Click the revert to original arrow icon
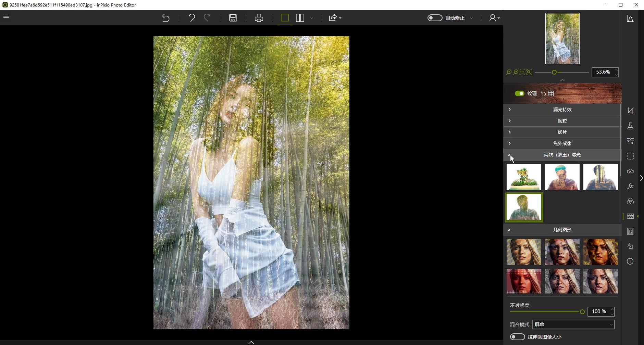 click(166, 18)
